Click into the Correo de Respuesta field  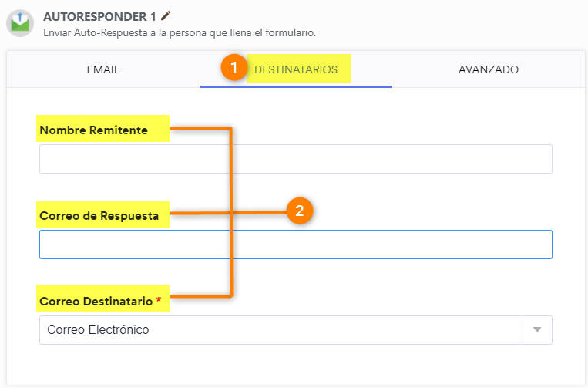[296, 245]
